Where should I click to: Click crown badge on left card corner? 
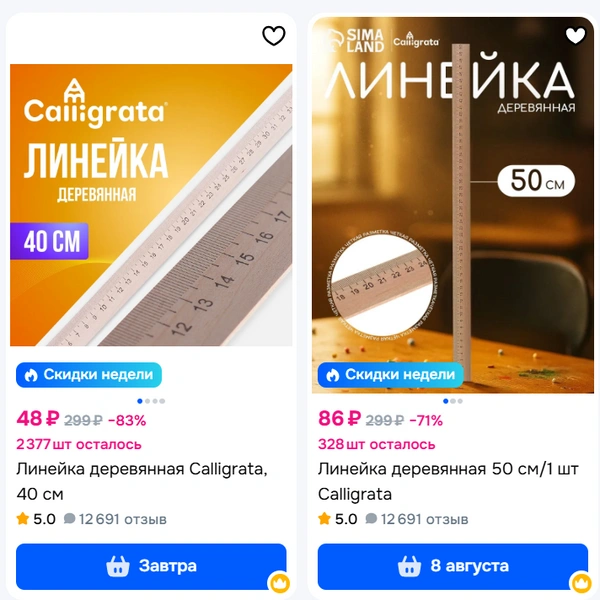pyautogui.click(x=280, y=584)
